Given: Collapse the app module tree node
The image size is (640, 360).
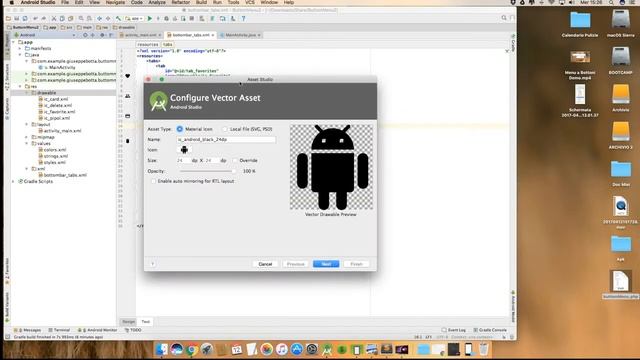Looking at the screenshot, I should coord(13,42).
